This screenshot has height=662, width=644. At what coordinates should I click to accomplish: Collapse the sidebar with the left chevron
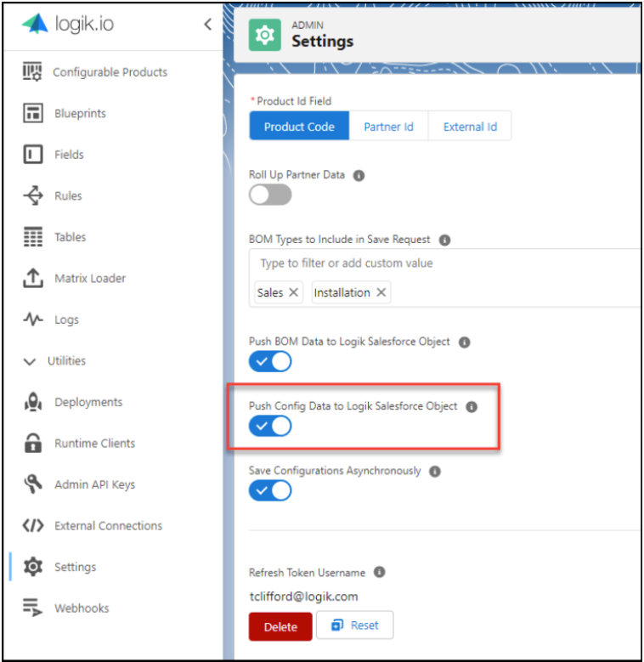207,25
